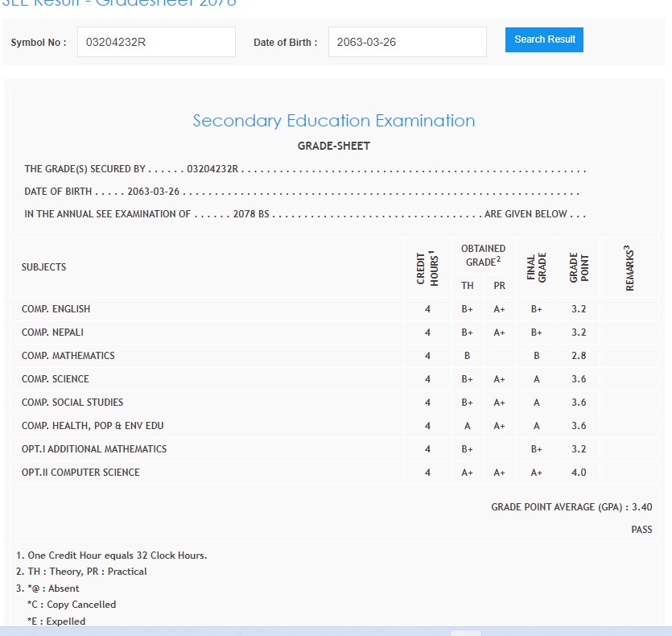Click the REMARKS column header
Image resolution: width=672 pixels, height=636 pixels.
click(629, 267)
